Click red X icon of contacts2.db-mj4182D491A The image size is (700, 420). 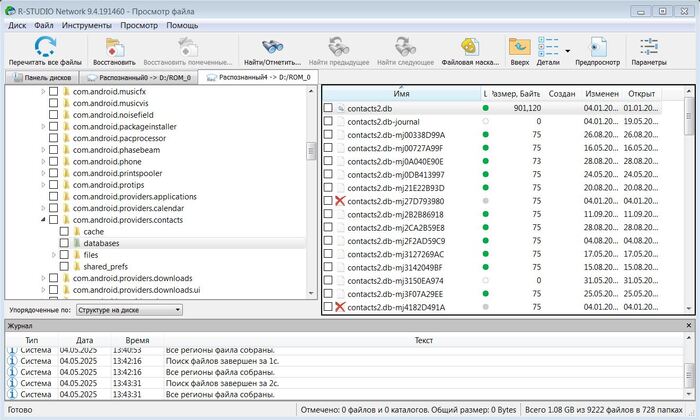pos(340,307)
